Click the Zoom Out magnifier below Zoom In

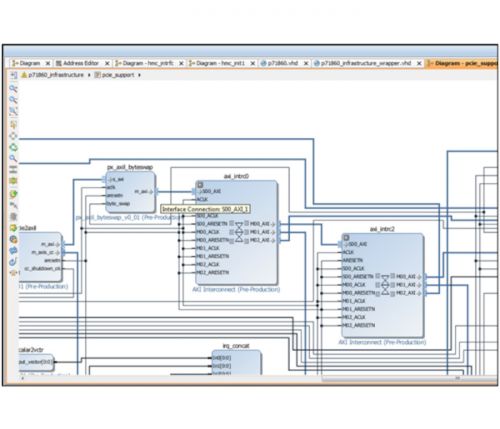tap(13, 100)
